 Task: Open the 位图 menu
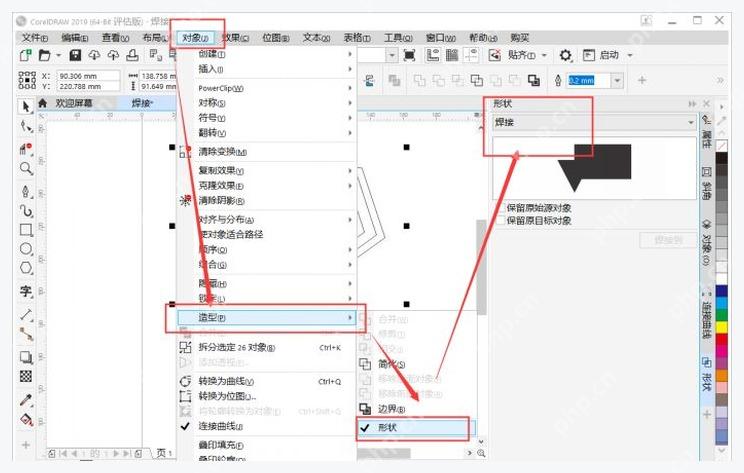276,37
